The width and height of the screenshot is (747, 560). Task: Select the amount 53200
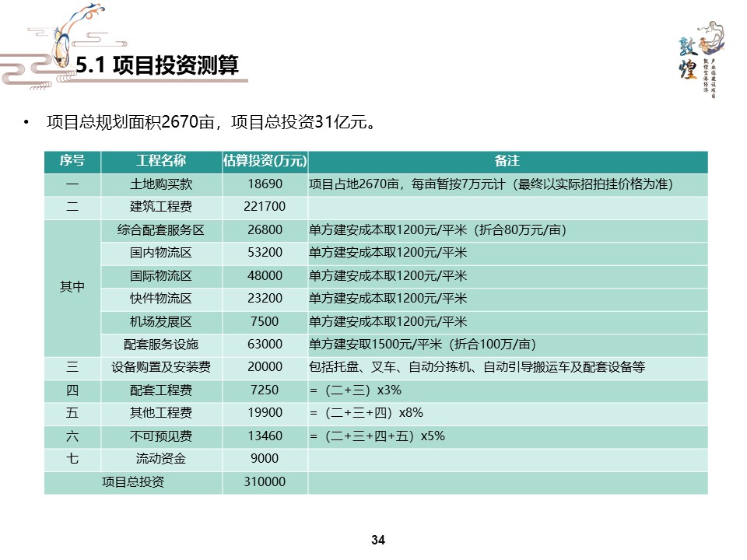265,252
